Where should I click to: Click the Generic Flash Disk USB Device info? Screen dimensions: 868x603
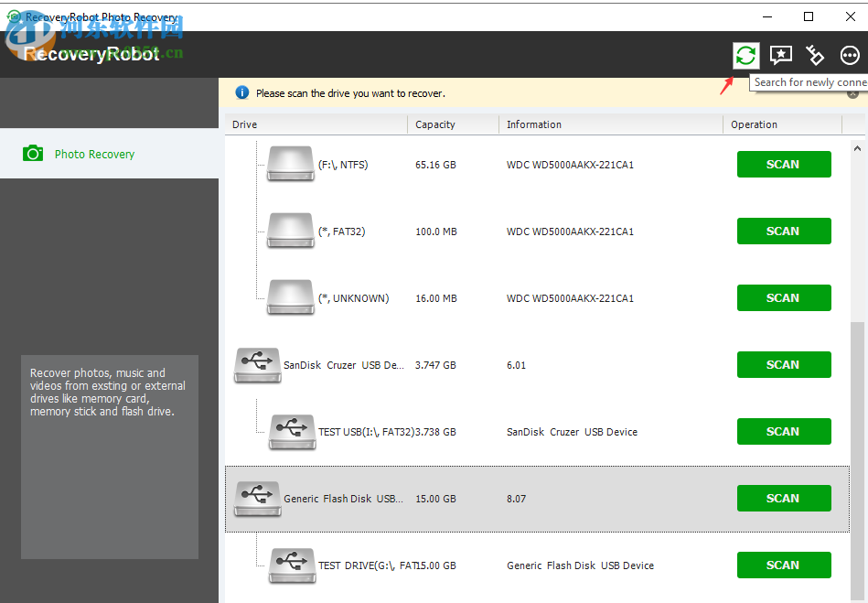coord(580,565)
